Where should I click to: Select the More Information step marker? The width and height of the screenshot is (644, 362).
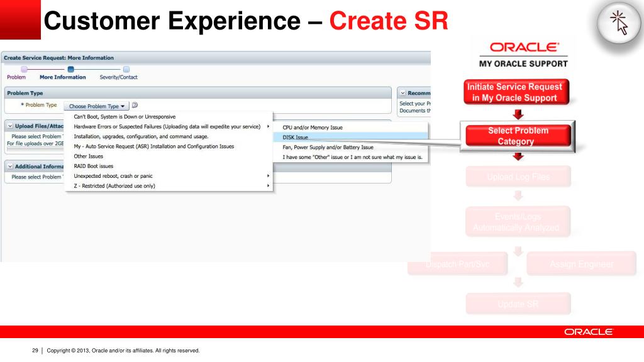[70, 69]
